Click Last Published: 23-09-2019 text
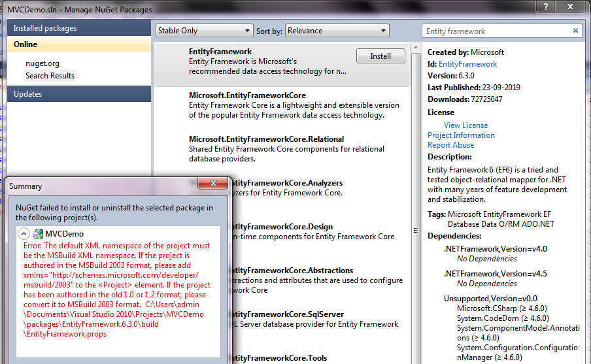This screenshot has height=364, width=591. tap(474, 88)
